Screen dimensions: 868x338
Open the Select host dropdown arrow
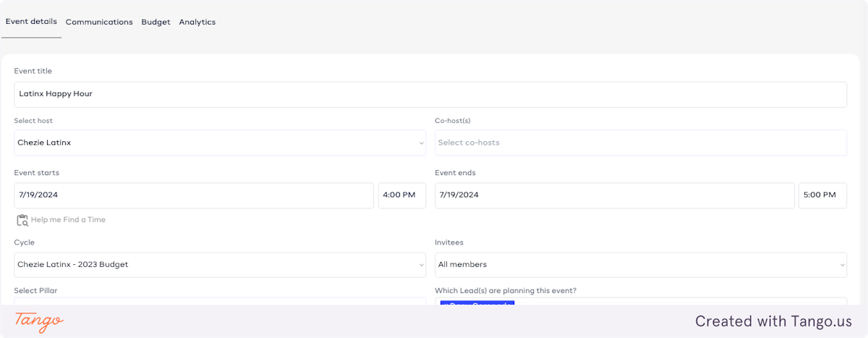421,143
